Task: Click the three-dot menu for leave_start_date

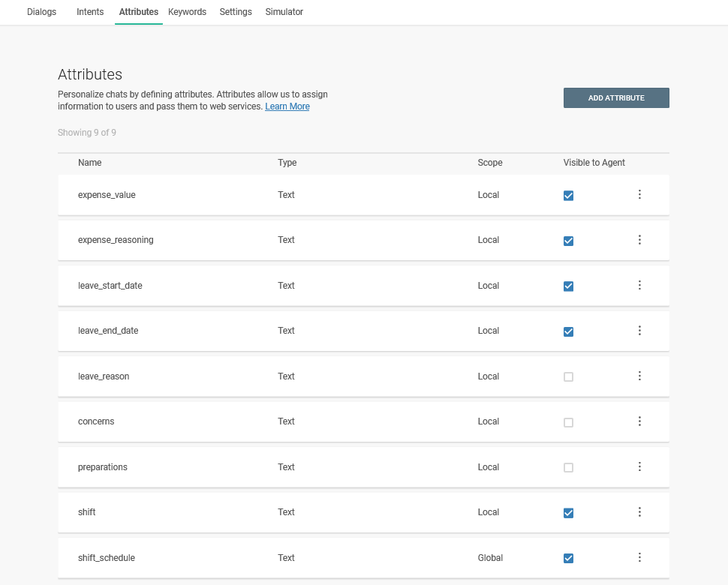Action: (x=639, y=286)
